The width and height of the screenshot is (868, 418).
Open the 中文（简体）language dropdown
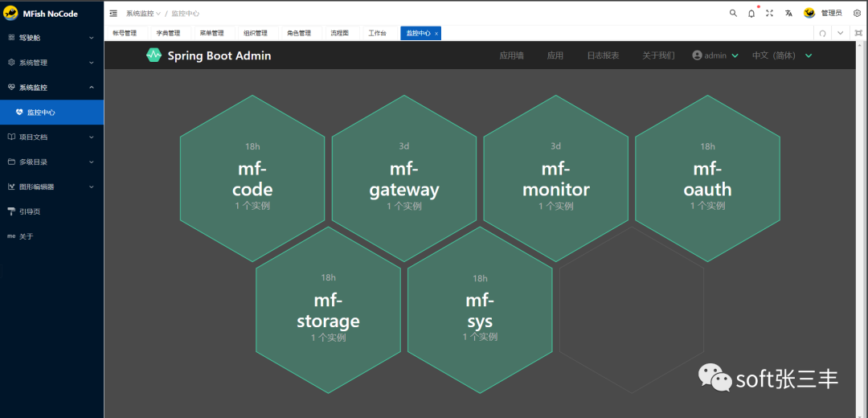coord(782,55)
